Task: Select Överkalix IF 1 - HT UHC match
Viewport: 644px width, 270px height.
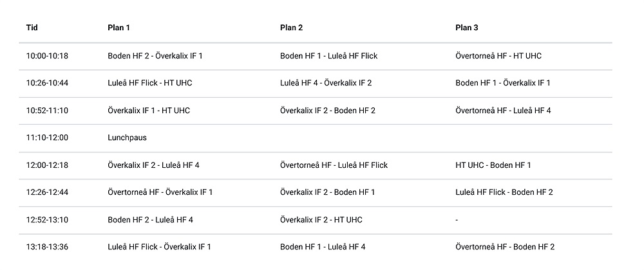Action: click(x=149, y=111)
